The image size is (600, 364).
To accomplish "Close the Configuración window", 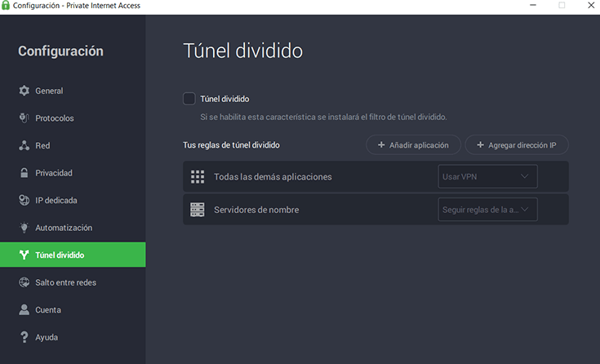I will pos(591,6).
